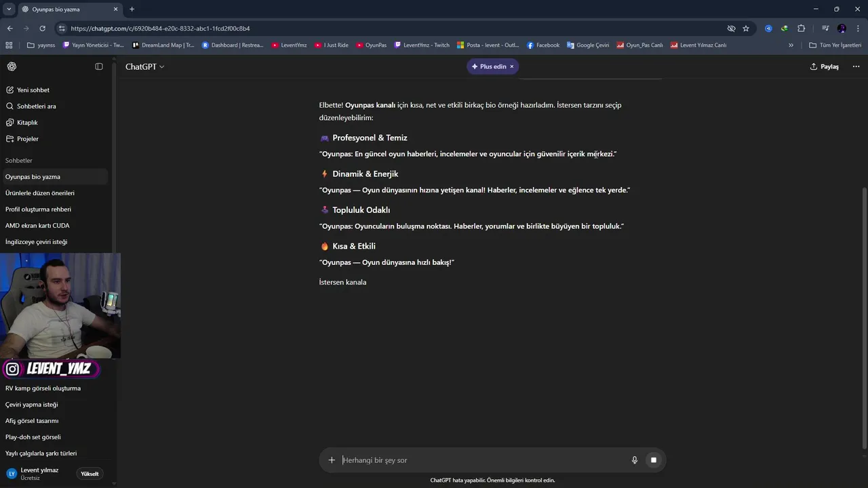The image size is (868, 488).
Task: Open the apps grid in bookmarks bar
Action: [9, 45]
